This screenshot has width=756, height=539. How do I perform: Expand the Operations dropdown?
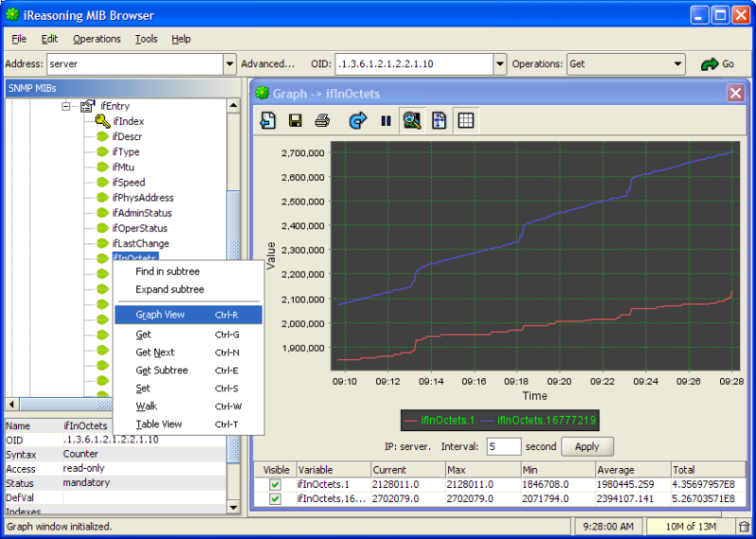pyautogui.click(x=678, y=64)
